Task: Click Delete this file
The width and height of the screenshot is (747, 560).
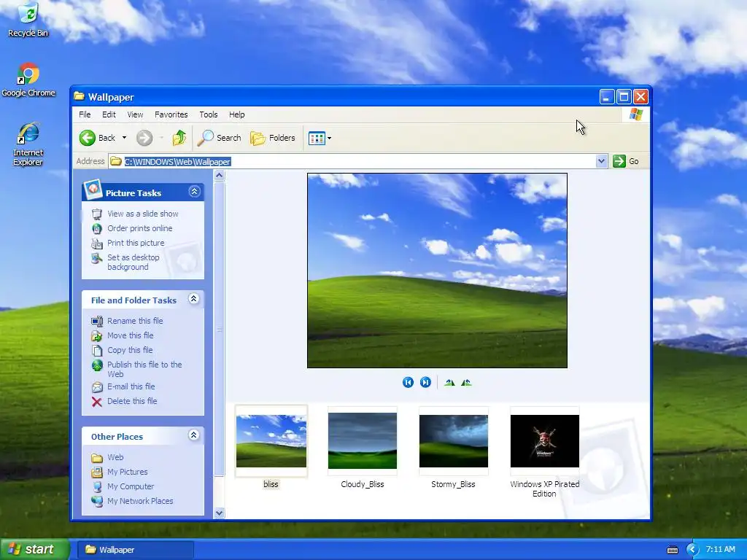Action: (x=132, y=402)
